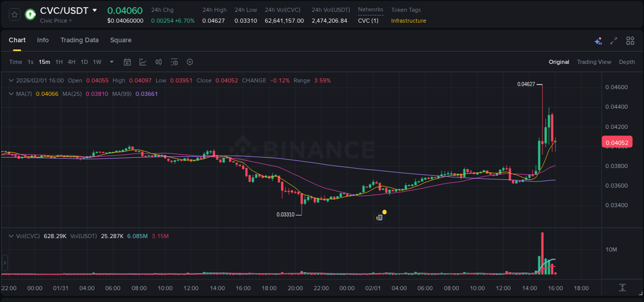Open the indicator settings icon

(174, 62)
